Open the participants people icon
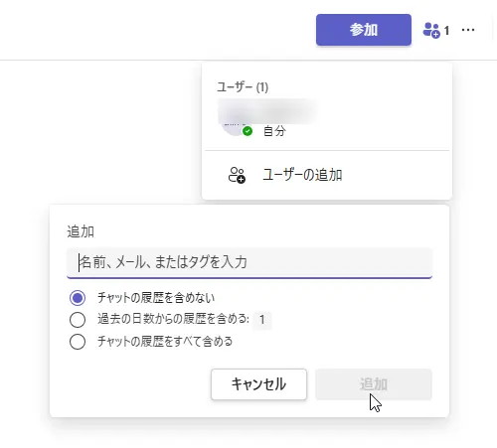The height and width of the screenshot is (448, 497). click(431, 31)
